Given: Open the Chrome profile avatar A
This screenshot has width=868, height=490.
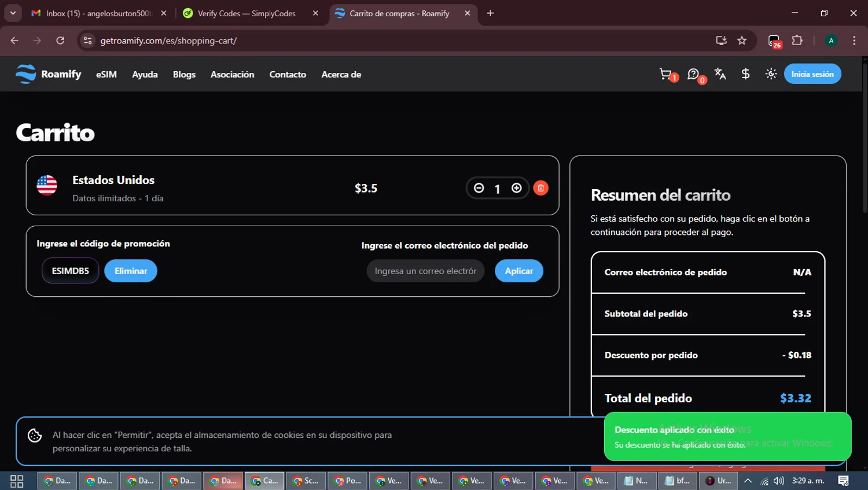Looking at the screenshot, I should coord(831,40).
